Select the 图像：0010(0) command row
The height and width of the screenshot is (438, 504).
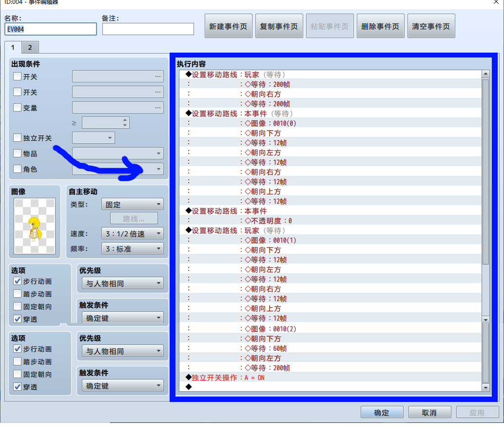(330, 123)
